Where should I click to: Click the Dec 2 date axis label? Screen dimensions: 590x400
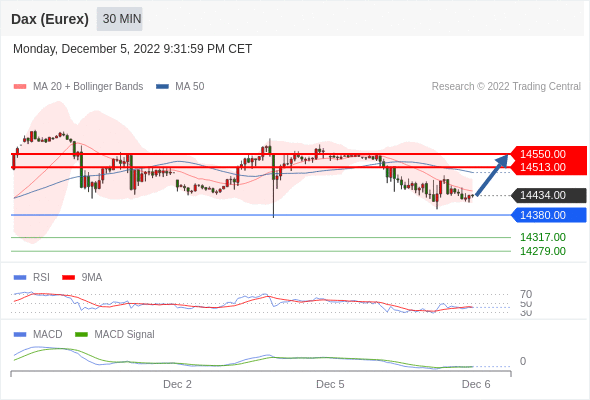click(x=177, y=384)
